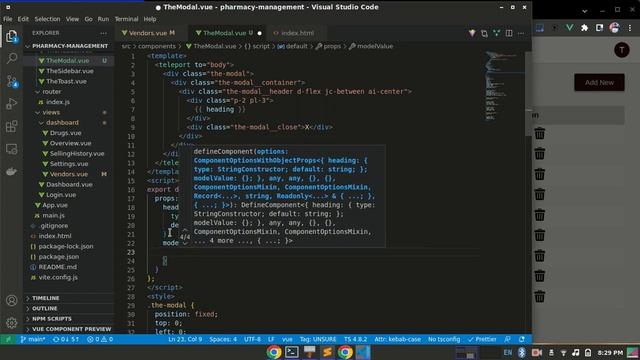Open package.json in explorer
The image size is (640, 360).
point(59,257)
